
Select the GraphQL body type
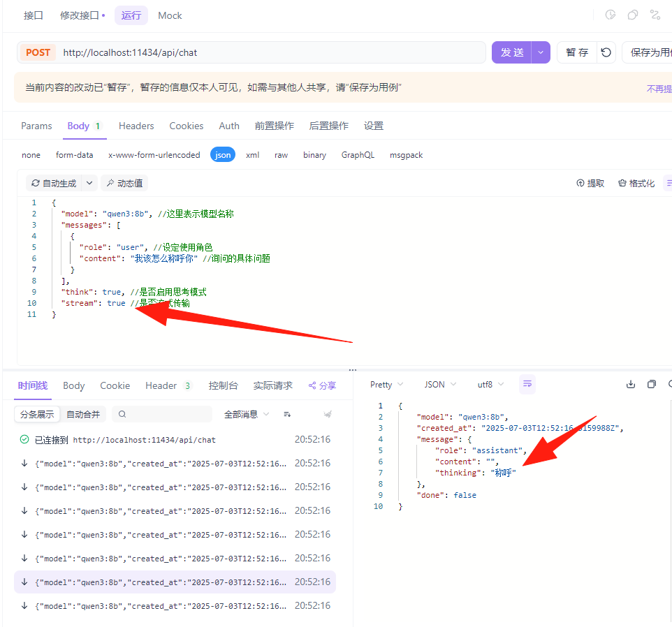coord(358,155)
